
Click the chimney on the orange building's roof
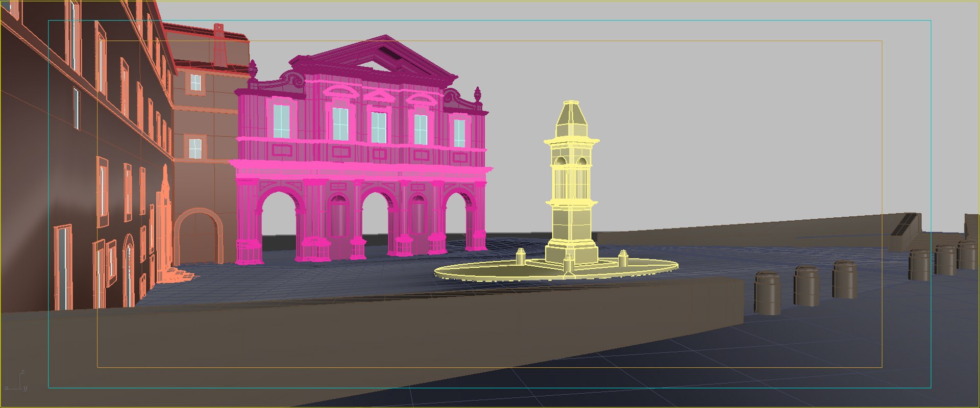[219, 44]
